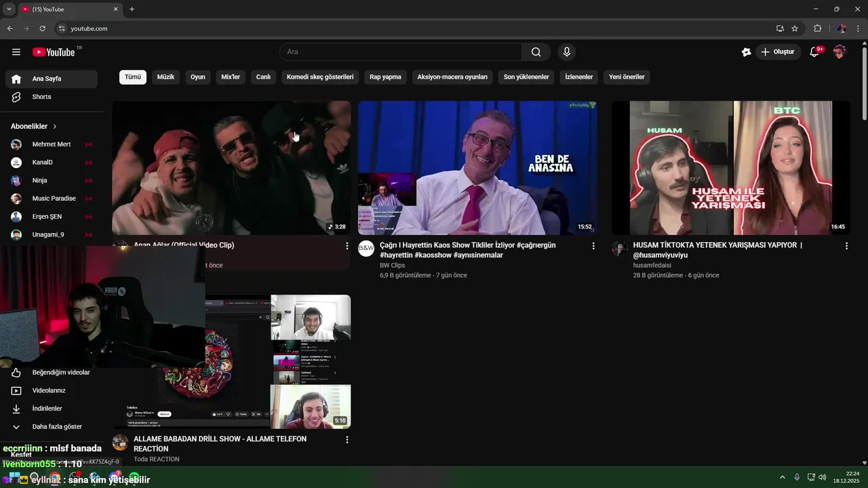Open the tab search dropdown
868x488 pixels.
pos(9,9)
